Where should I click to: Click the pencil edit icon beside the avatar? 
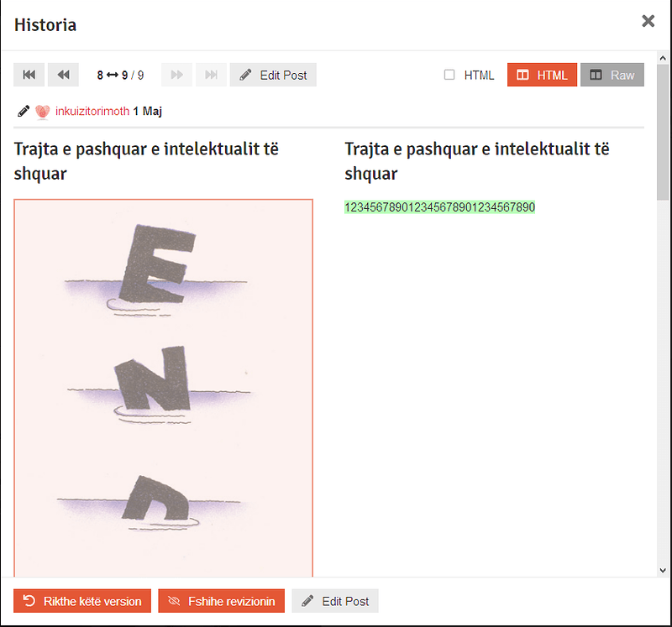23,112
